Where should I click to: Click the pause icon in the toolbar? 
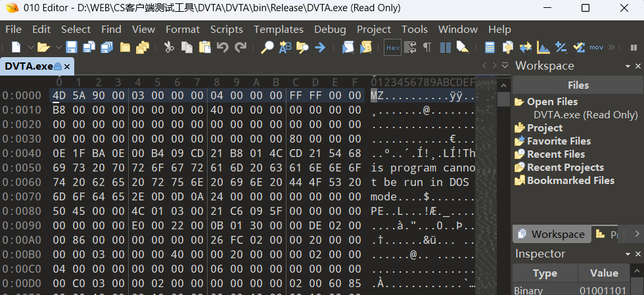[x=633, y=47]
